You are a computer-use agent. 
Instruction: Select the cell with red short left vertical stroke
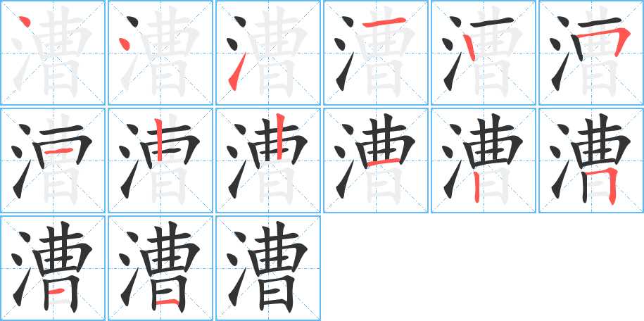pyautogui.click(x=484, y=53)
